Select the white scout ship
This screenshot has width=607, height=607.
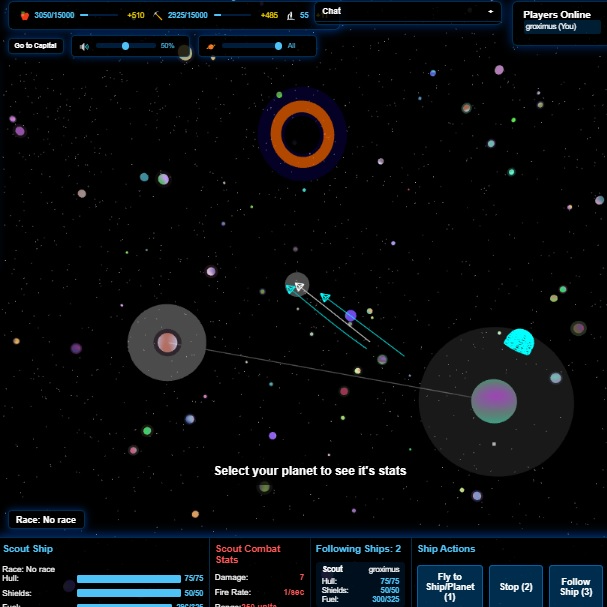(298, 286)
